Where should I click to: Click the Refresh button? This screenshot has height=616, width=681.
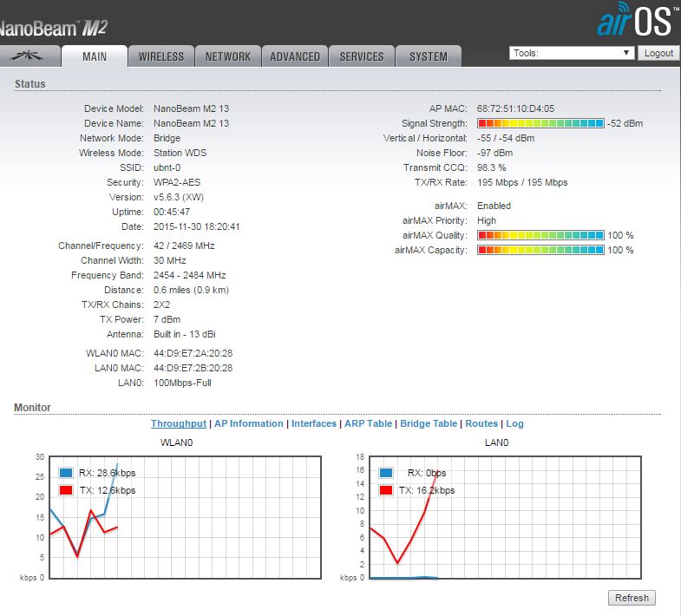[632, 598]
